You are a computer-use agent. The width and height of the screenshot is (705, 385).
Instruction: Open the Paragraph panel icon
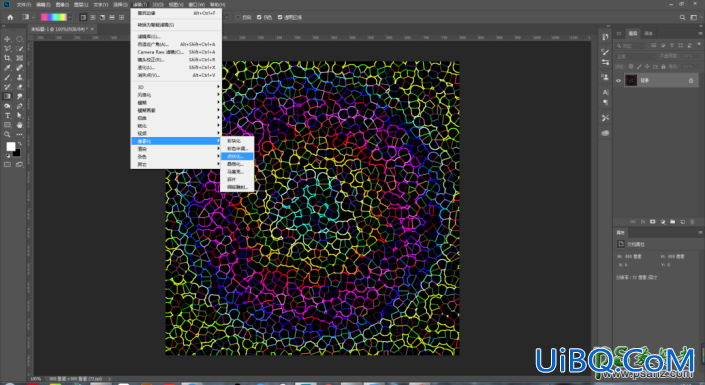(605, 103)
